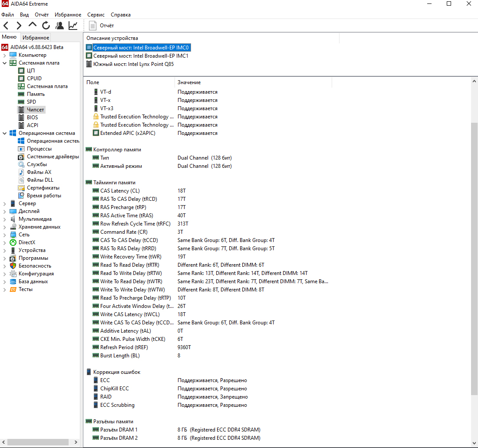The height and width of the screenshot is (448, 478).
Task: Open the Отчёт menu in menu bar
Action: (42, 15)
